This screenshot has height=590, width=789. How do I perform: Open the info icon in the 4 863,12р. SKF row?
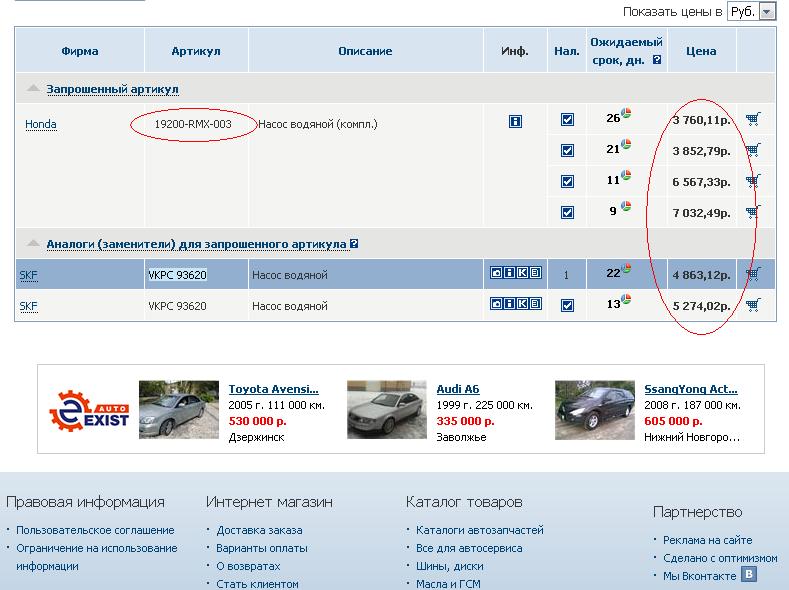coord(509,273)
